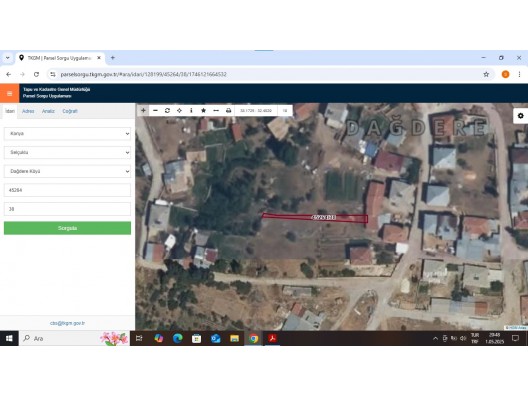Open Microsoft Edge from the taskbar

click(177, 338)
